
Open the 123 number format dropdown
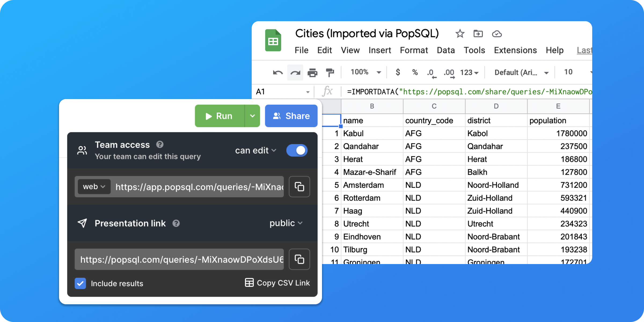click(x=469, y=72)
